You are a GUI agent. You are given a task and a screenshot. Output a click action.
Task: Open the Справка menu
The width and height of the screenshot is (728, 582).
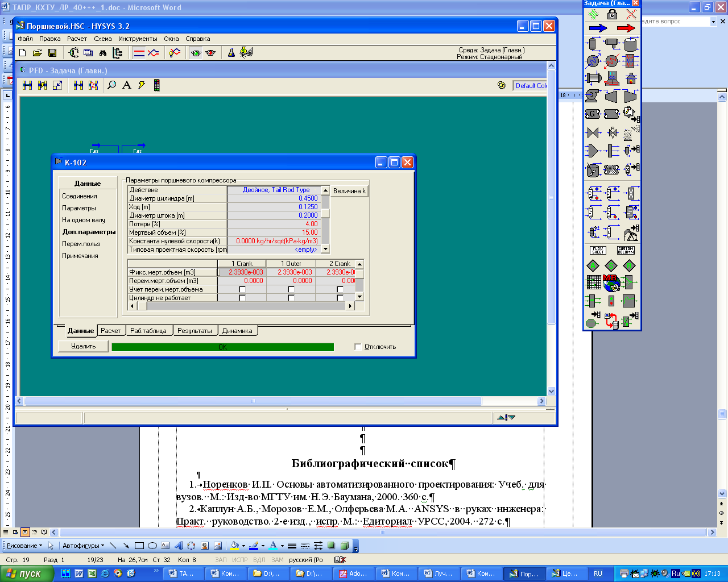coord(198,39)
